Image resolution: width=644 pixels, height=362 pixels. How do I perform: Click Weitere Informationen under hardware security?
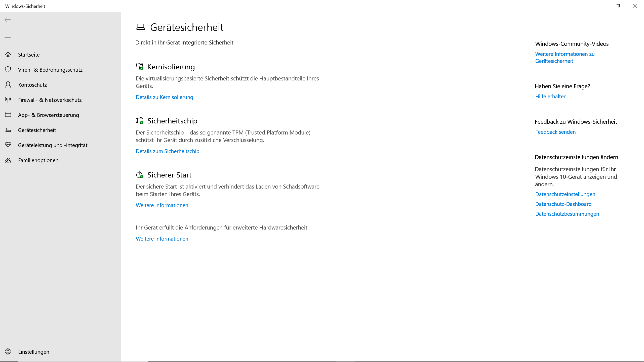pyautogui.click(x=162, y=239)
